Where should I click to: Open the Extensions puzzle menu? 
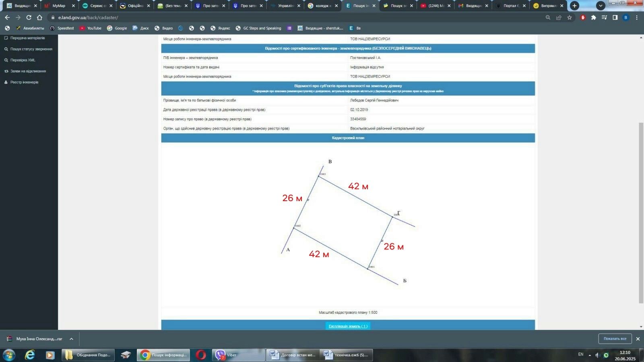[593, 18]
